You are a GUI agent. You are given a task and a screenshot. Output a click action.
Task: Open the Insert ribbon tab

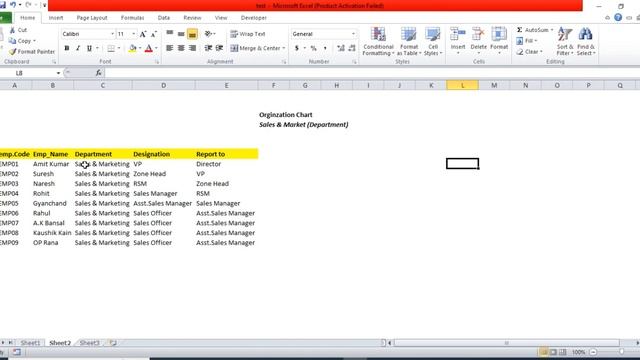point(56,18)
